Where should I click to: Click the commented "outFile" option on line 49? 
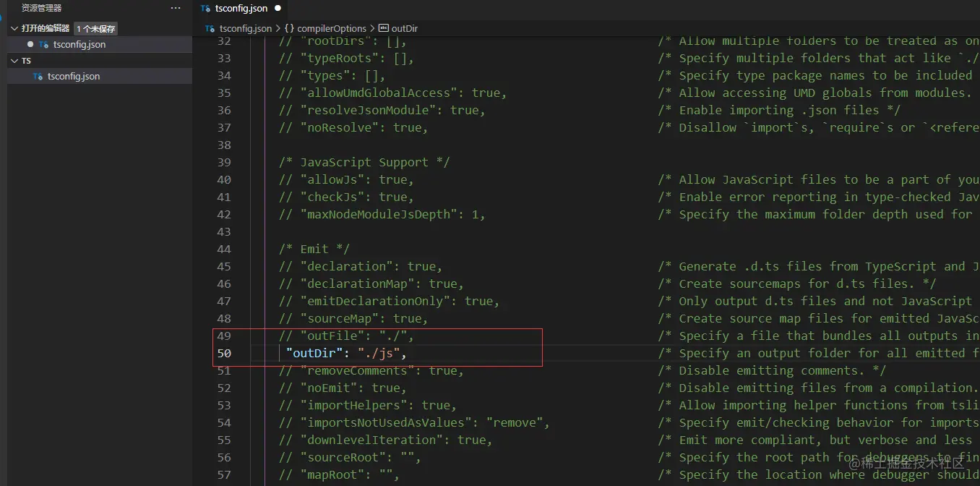346,336
